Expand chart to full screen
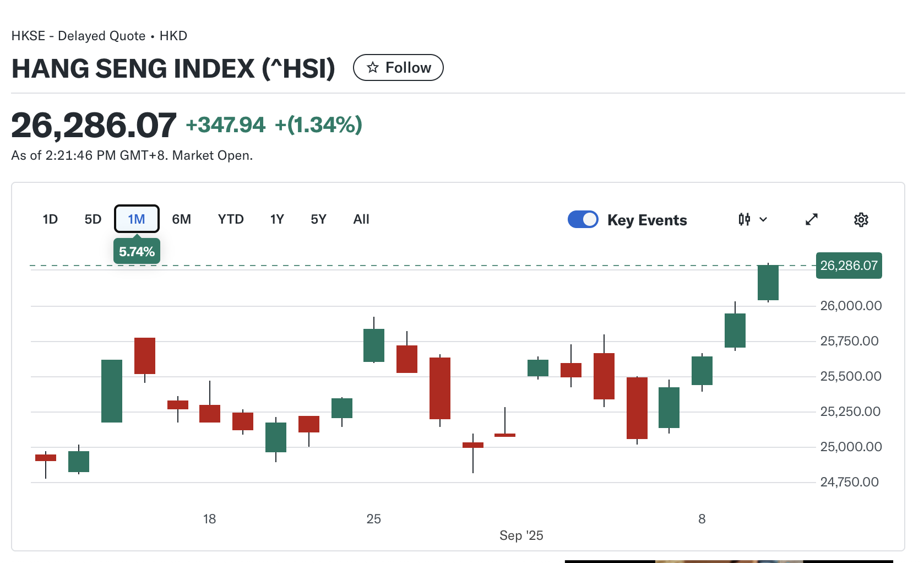The height and width of the screenshot is (563, 924). point(812,220)
